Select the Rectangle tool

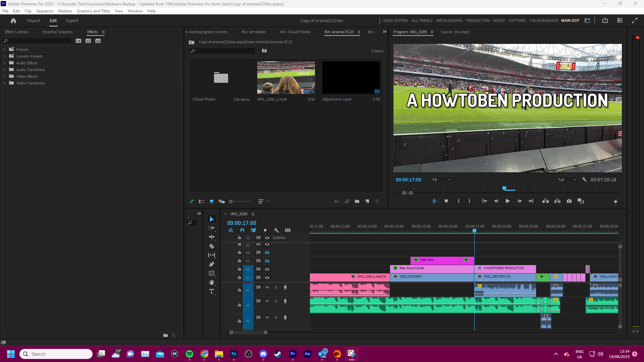click(212, 273)
